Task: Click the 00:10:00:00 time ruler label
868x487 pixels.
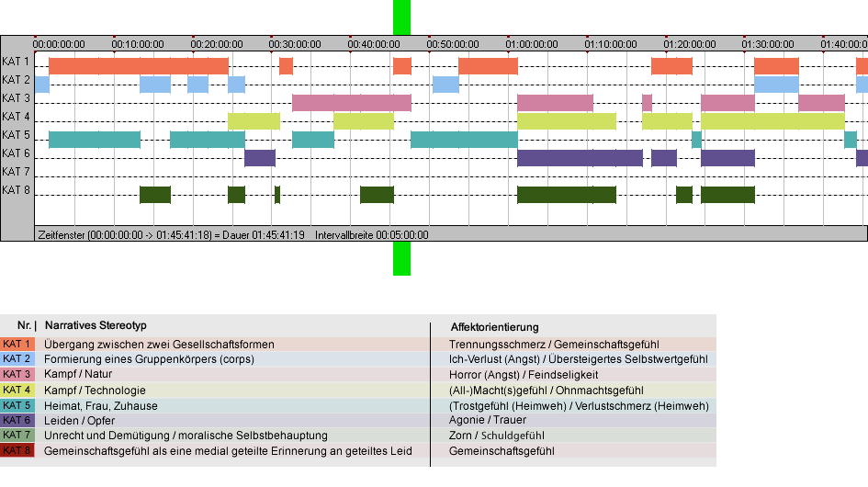Action: click(138, 44)
